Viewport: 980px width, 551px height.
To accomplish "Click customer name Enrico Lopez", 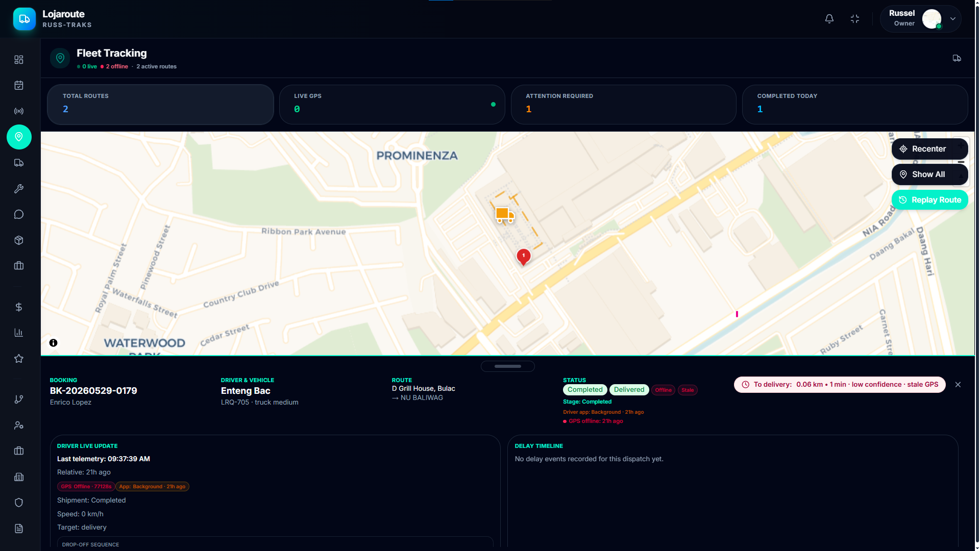I will (70, 403).
